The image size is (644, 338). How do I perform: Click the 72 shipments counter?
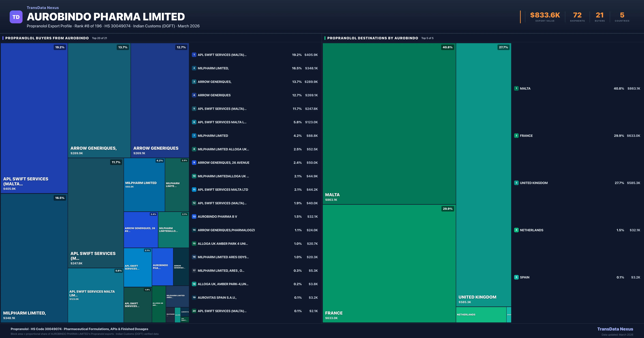coord(577,15)
